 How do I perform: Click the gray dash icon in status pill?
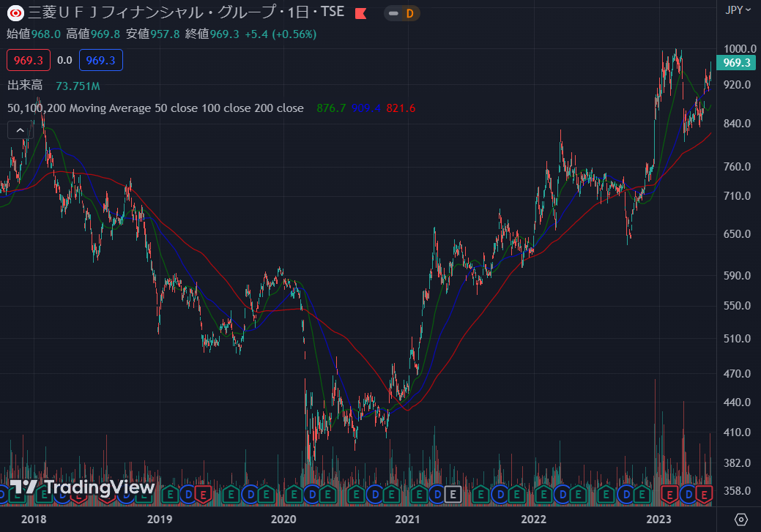pyautogui.click(x=393, y=14)
